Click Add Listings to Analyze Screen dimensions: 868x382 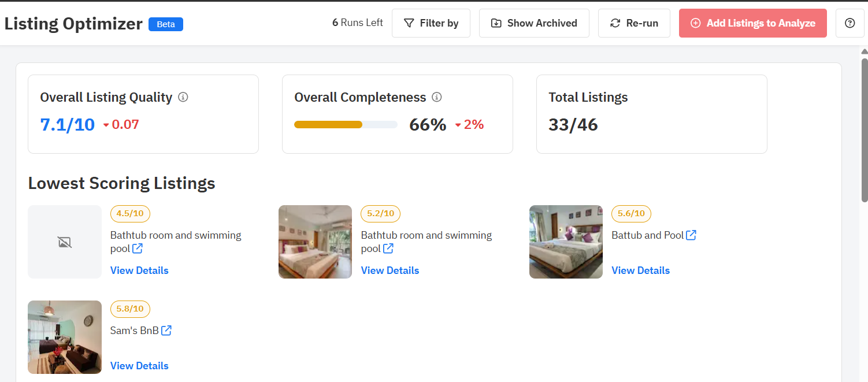click(x=752, y=23)
